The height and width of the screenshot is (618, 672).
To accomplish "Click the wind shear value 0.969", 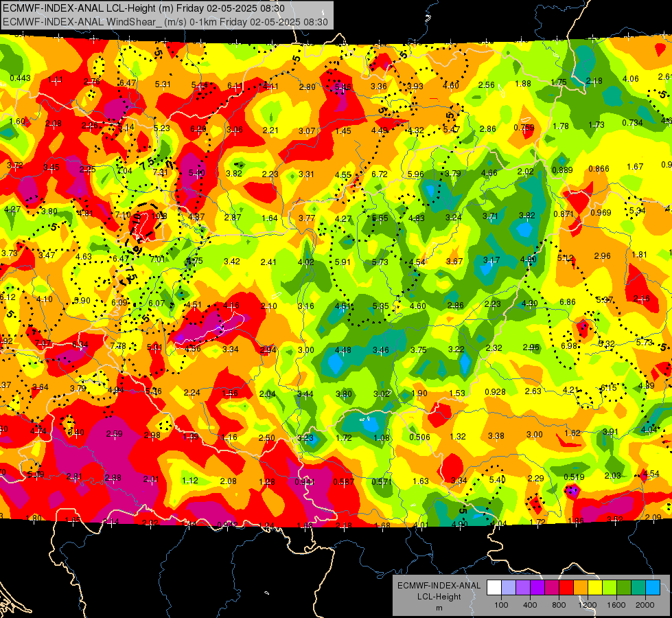I will (601, 213).
